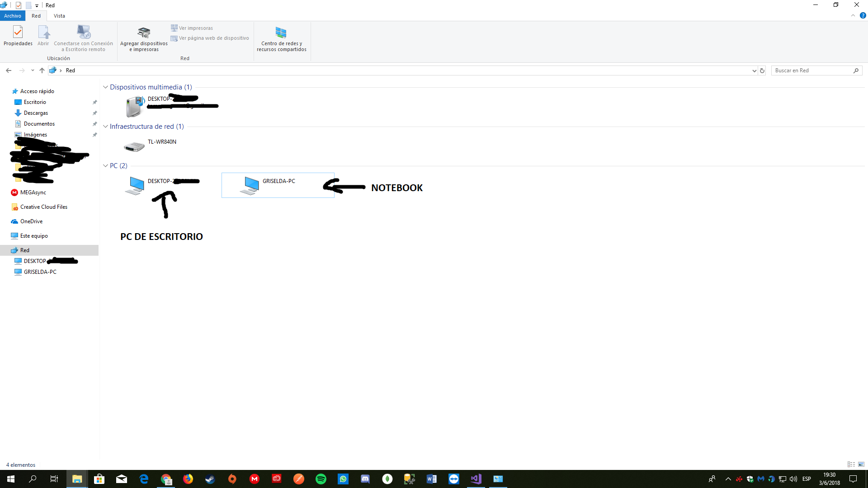
Task: Open taskbar search
Action: tap(33, 479)
